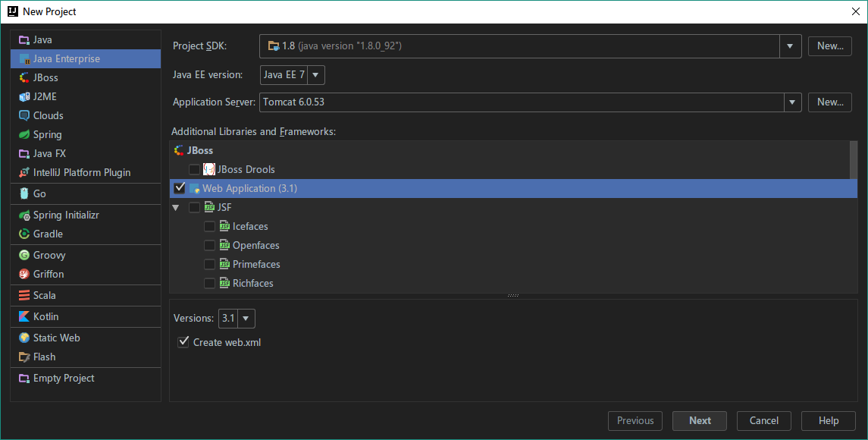
Task: Select the Static Web project type
Action: tap(85, 338)
